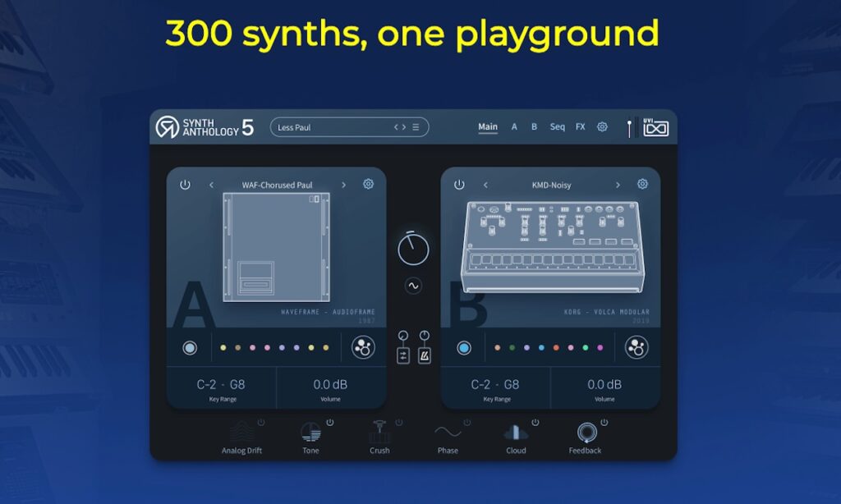
Task: Select previous sound for WAF-Chorused Paul
Action: pos(211,185)
